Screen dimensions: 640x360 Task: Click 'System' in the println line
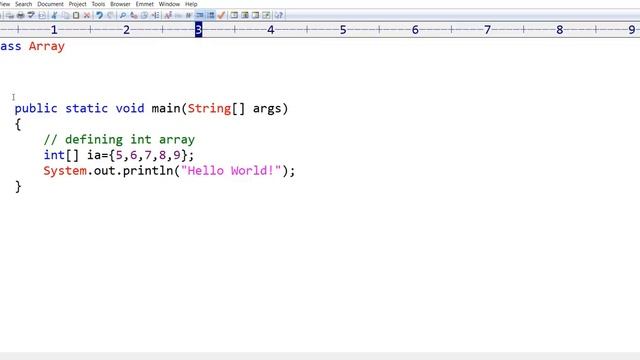pyautogui.click(x=65, y=171)
